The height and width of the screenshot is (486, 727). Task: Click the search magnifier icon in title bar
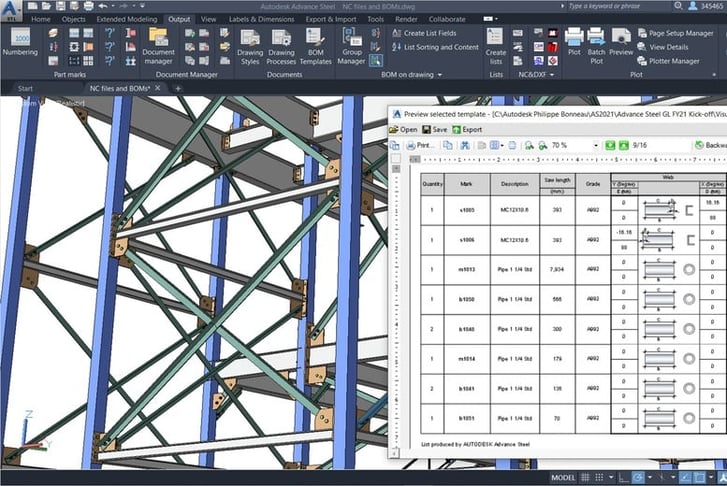(678, 6)
